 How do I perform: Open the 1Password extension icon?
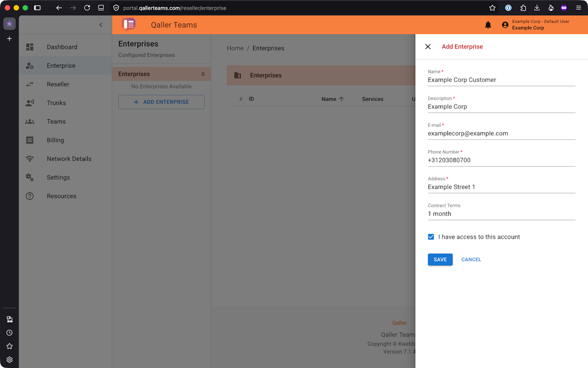click(508, 8)
